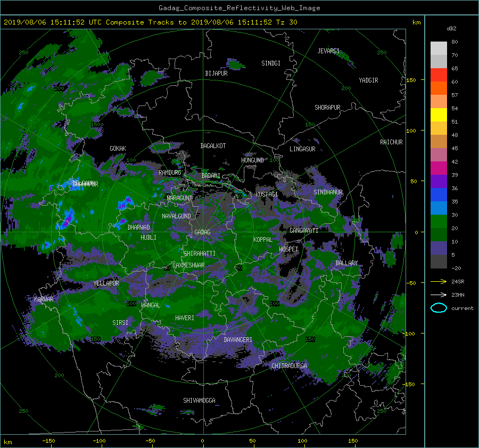Click the 51 dBZ yellow color swatch
The height and width of the screenshot is (448, 479).
point(439,115)
